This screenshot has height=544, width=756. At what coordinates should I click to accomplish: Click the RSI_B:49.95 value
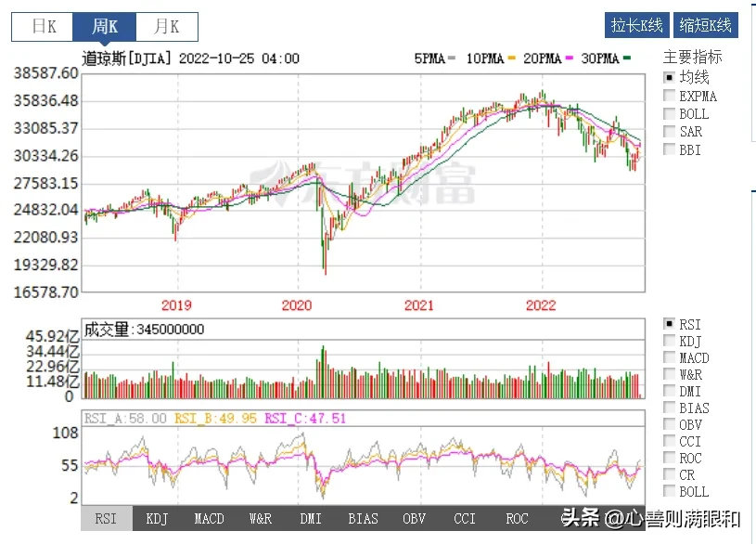(x=215, y=418)
